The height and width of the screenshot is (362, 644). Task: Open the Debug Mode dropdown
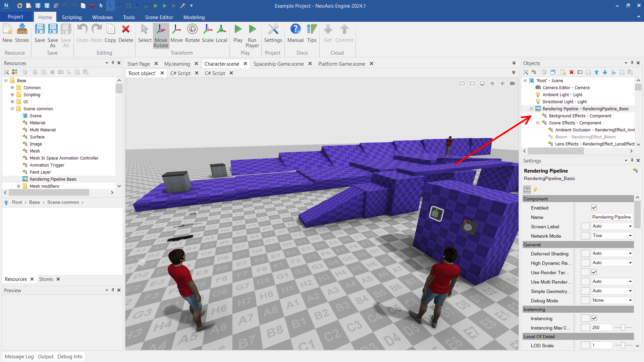pyautogui.click(x=612, y=301)
